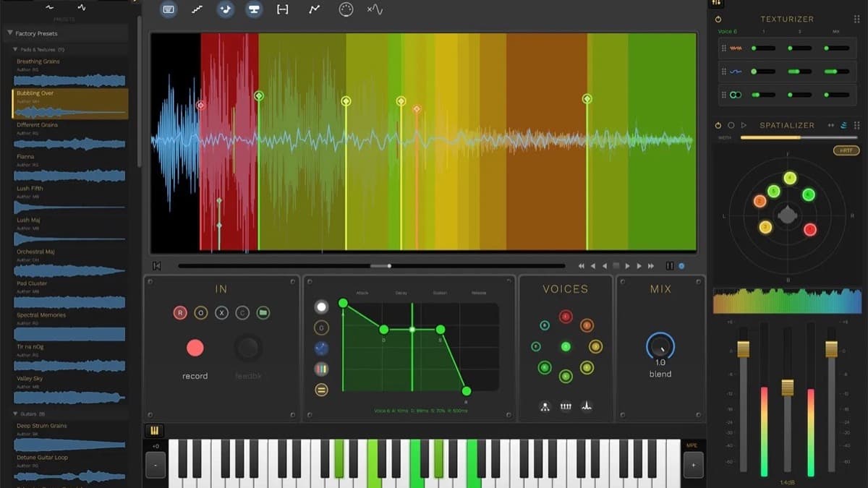Select the blue wavy line texture icon

coord(736,72)
